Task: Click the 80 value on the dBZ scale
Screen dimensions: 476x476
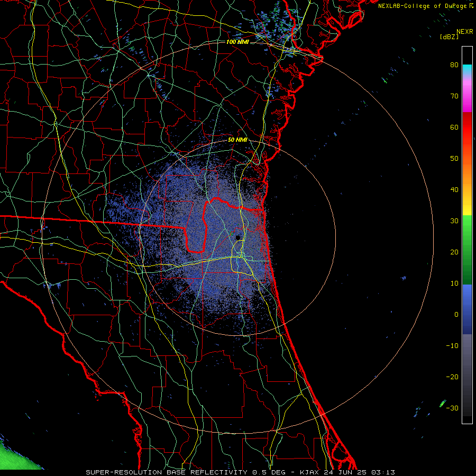Action: (454, 65)
